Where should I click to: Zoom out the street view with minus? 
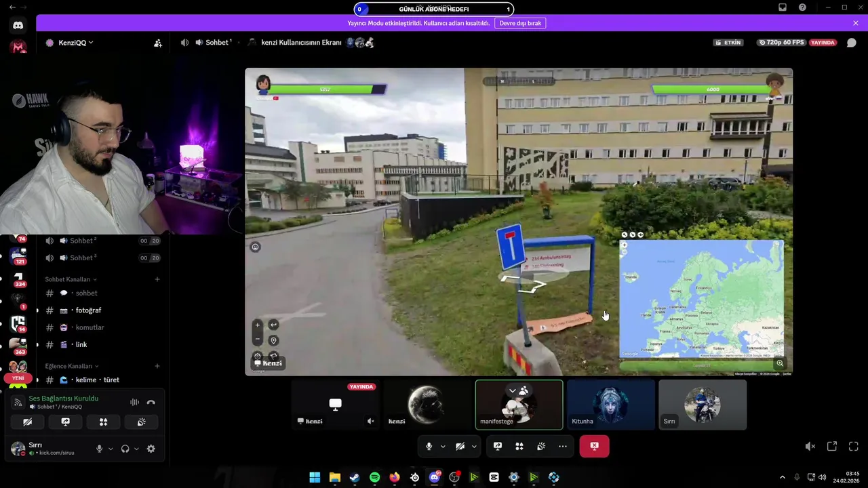pyautogui.click(x=257, y=340)
